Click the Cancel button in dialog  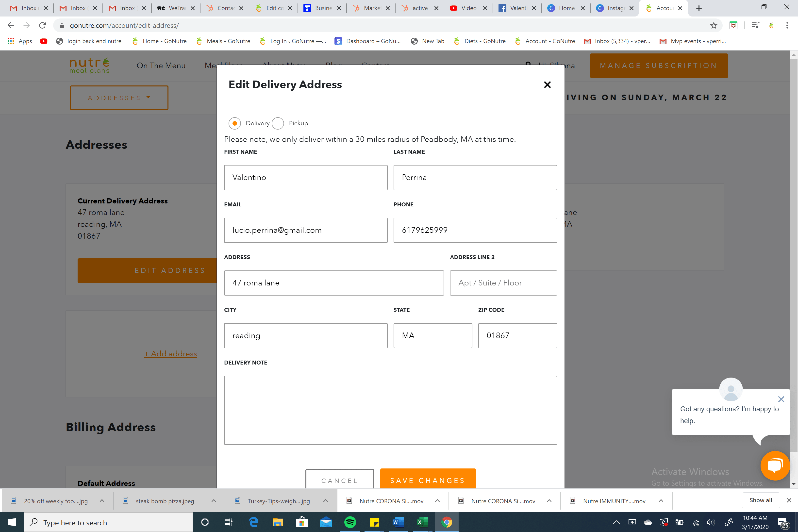(340, 479)
